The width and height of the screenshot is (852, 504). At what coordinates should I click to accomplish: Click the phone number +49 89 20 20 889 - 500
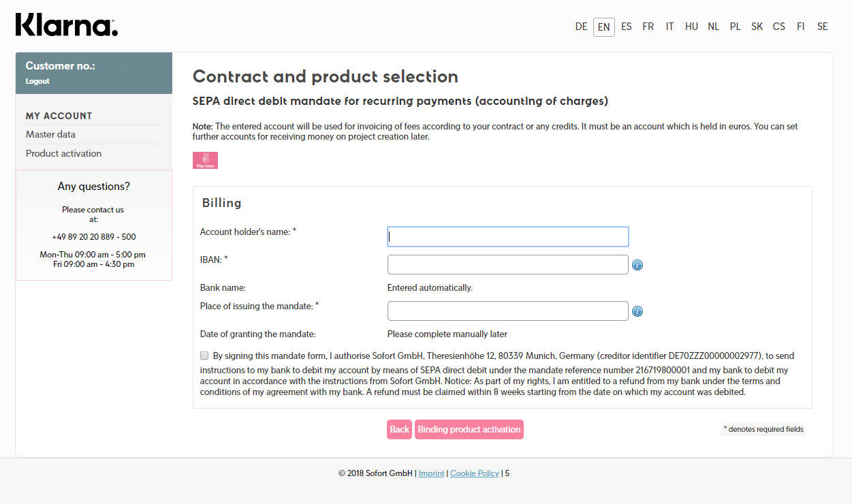[93, 237]
